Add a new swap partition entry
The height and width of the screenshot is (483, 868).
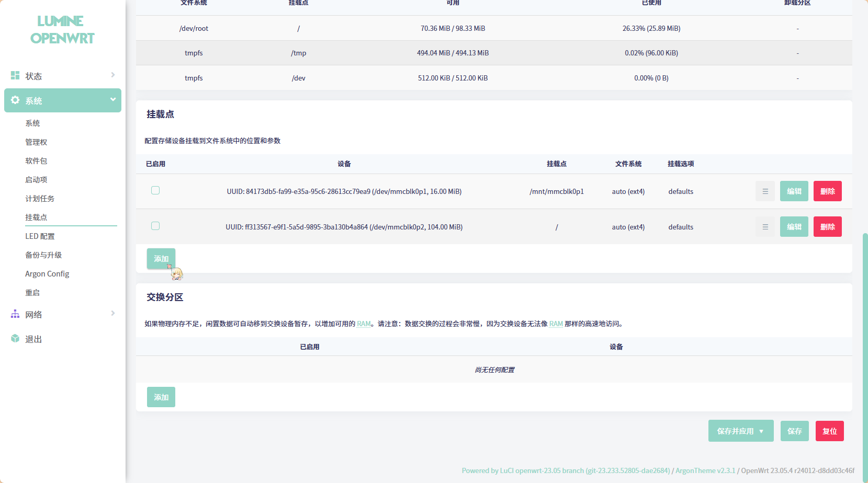coord(161,397)
